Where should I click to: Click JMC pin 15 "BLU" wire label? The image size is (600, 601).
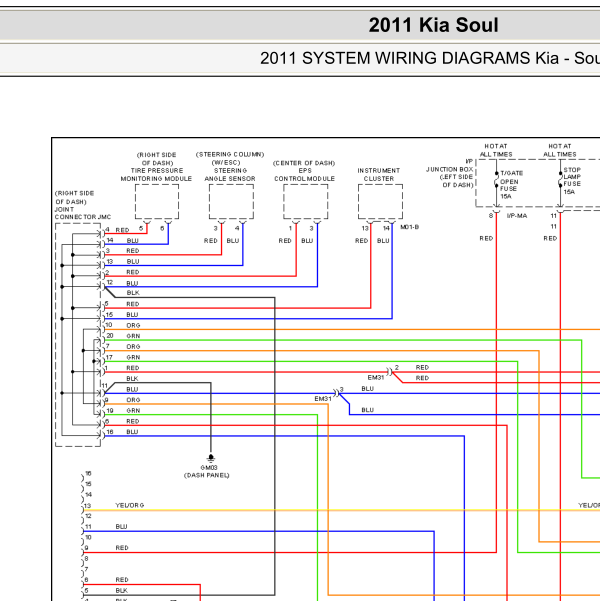click(132, 315)
